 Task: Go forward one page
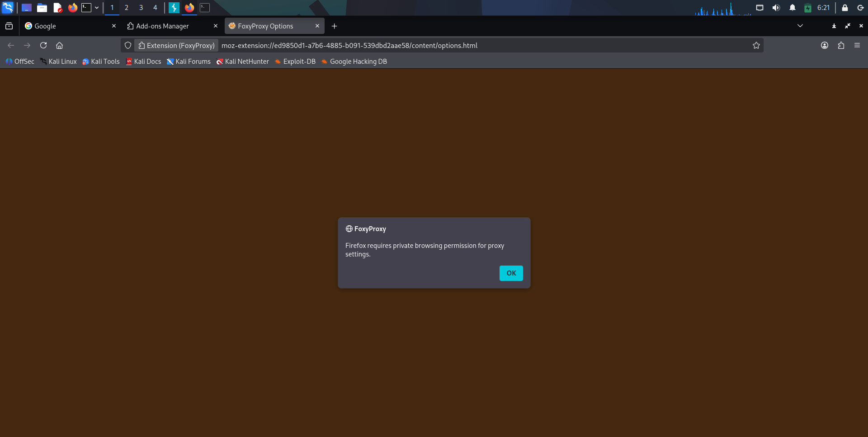coord(27,45)
